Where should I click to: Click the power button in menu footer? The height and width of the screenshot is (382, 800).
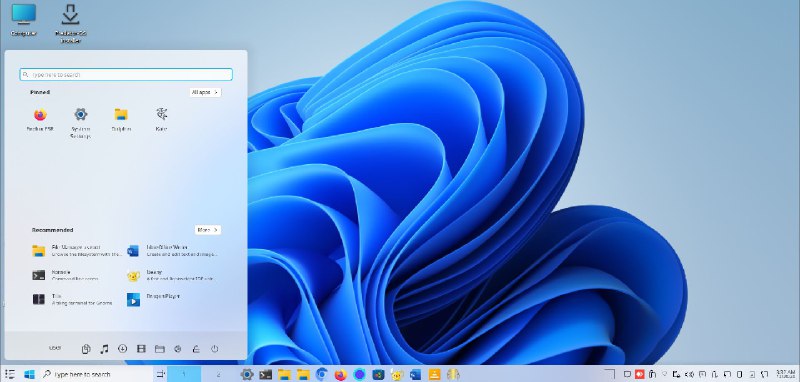click(215, 349)
